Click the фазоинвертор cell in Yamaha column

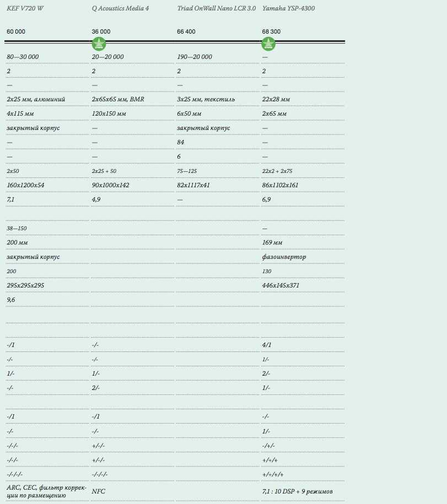283,257
